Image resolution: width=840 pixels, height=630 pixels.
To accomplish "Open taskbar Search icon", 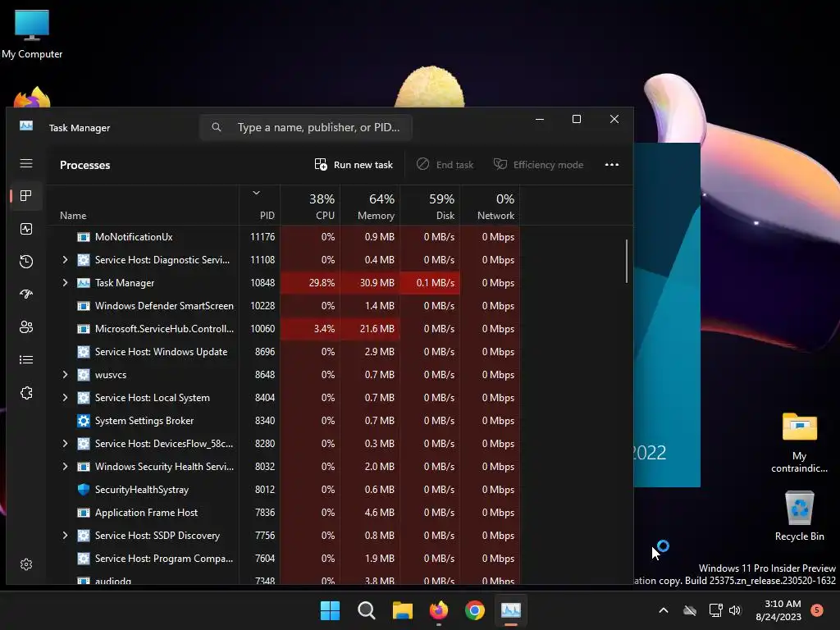I will [x=367, y=610].
